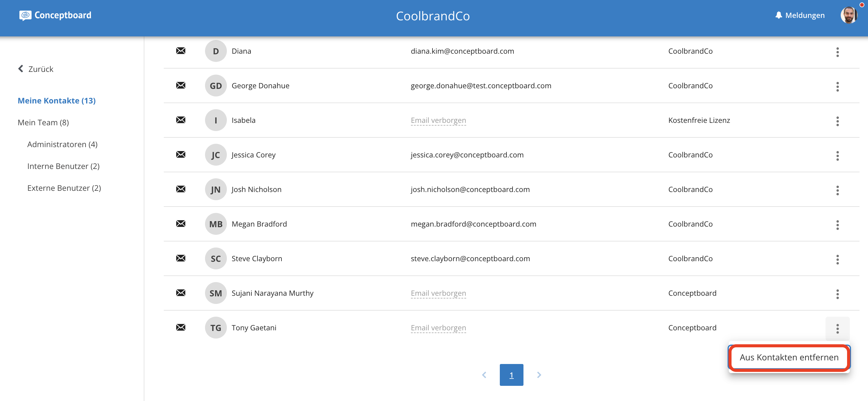
Task: Click the mail icon for Jessica Corey
Action: click(181, 155)
